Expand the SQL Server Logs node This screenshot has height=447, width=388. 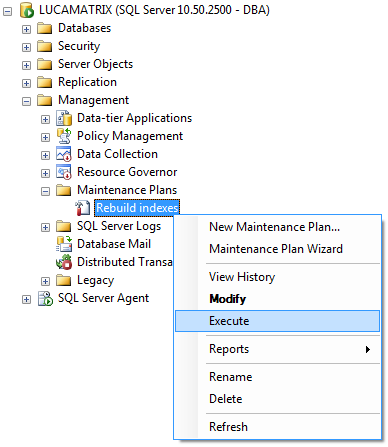tap(45, 227)
